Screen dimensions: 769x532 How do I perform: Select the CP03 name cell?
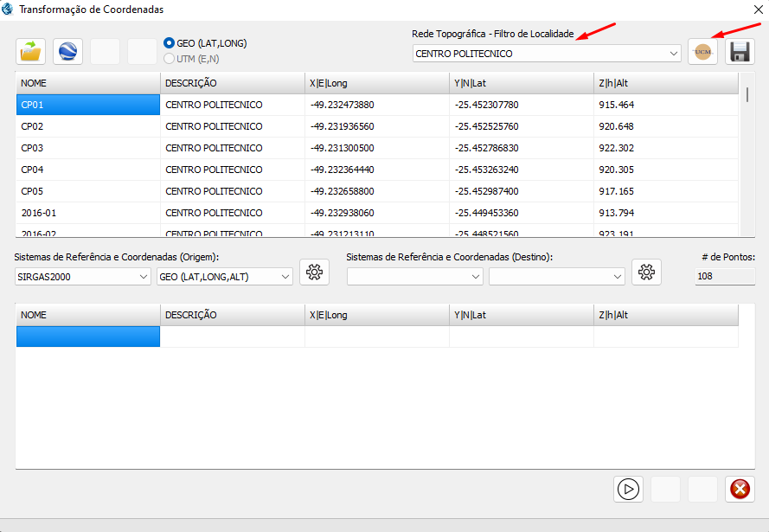(x=87, y=148)
